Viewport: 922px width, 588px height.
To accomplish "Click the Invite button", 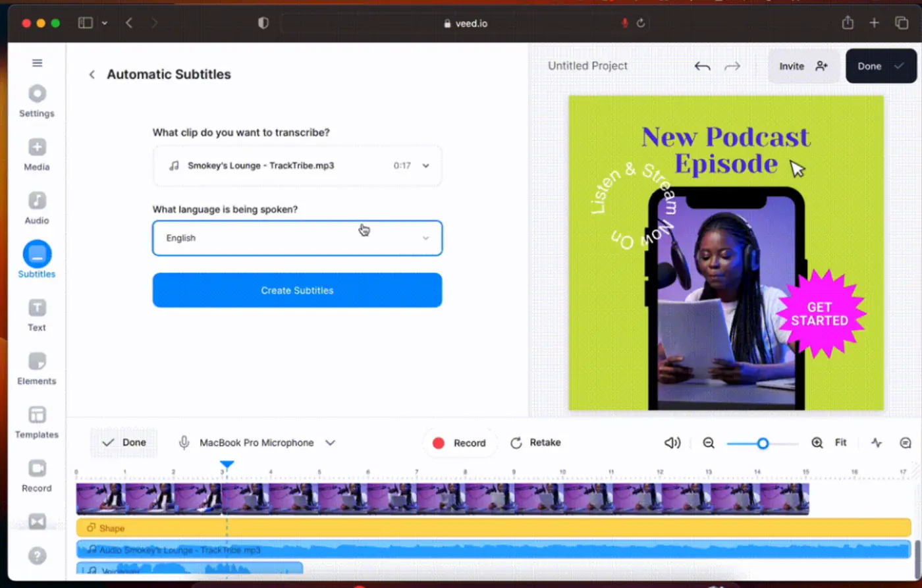I will [x=803, y=66].
